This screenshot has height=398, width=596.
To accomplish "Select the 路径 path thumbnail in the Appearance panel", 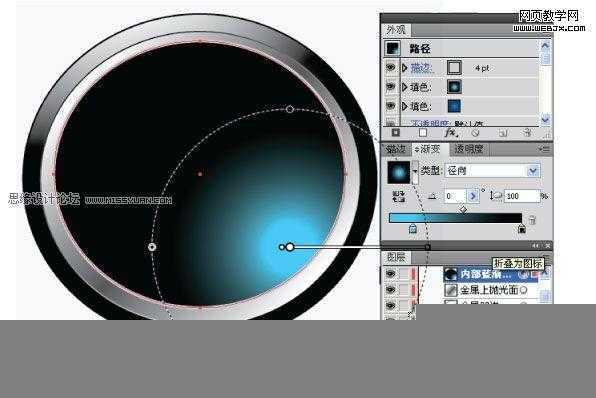I will (392, 48).
